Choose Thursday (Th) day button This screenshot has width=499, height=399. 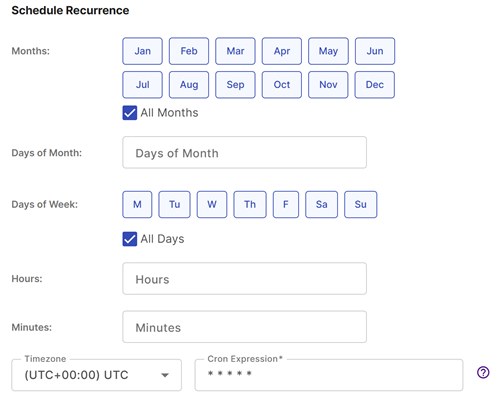click(250, 204)
